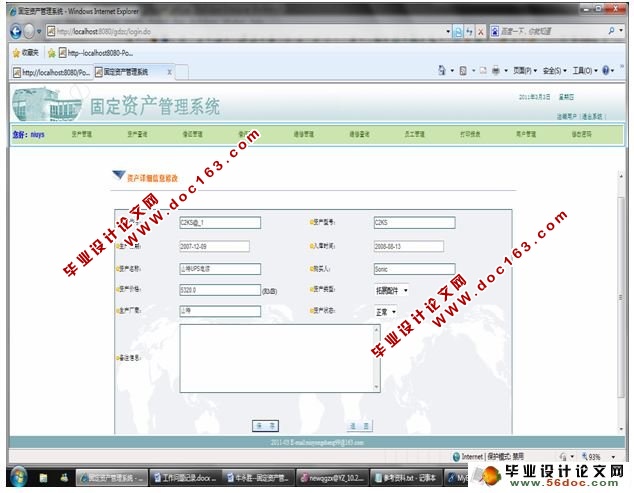Stop loading with the red X icon

[480, 31]
